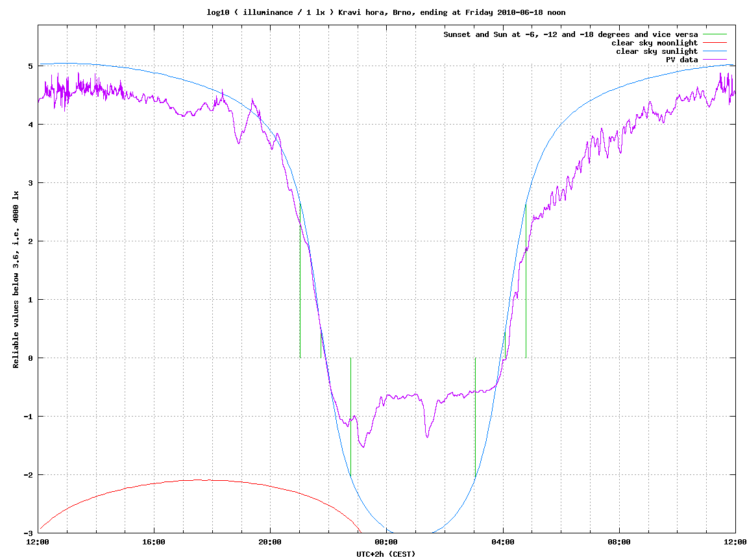Click x-axis label '20:00'

click(x=270, y=542)
